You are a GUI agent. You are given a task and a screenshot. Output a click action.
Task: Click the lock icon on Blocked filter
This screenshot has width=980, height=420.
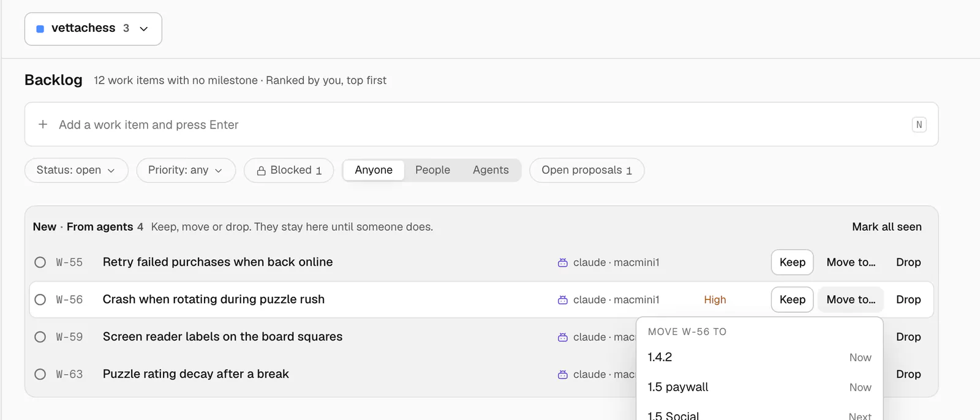click(261, 171)
